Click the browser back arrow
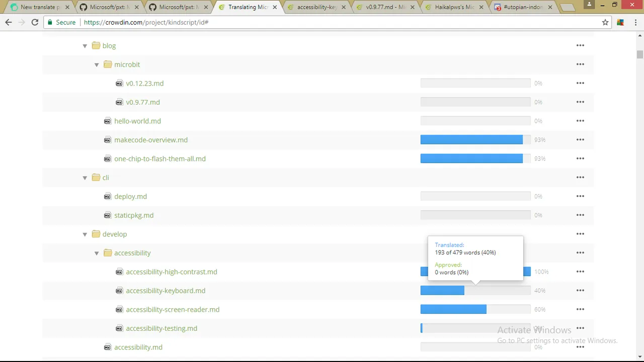 [9, 22]
